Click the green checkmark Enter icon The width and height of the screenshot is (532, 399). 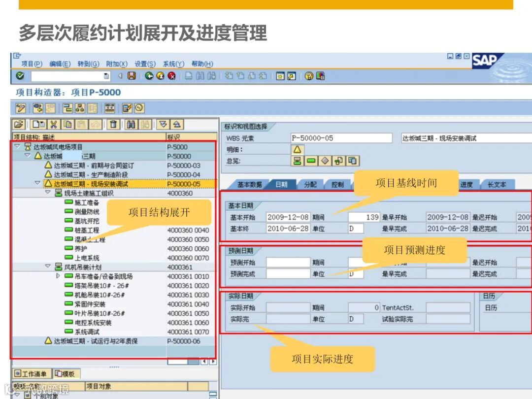[20, 76]
